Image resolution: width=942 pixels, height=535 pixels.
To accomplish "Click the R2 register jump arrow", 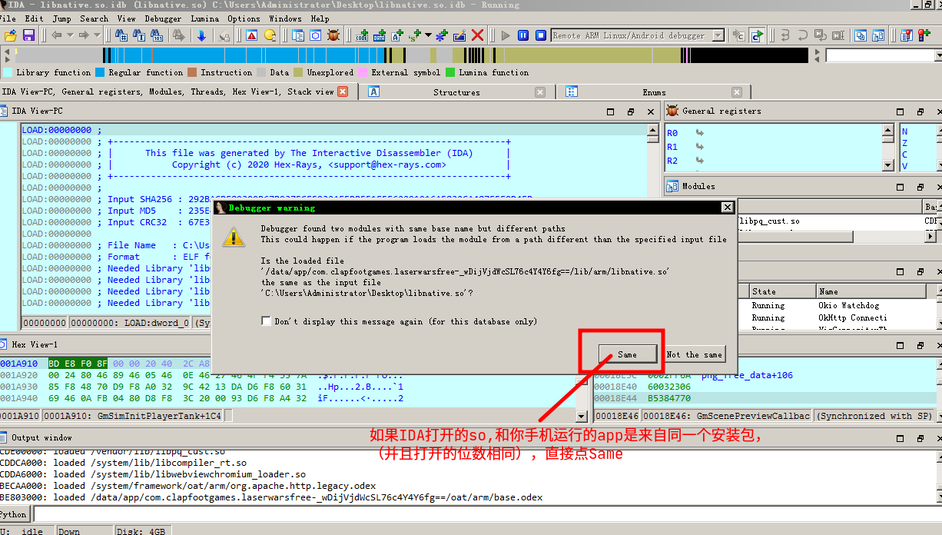I will pos(700,160).
